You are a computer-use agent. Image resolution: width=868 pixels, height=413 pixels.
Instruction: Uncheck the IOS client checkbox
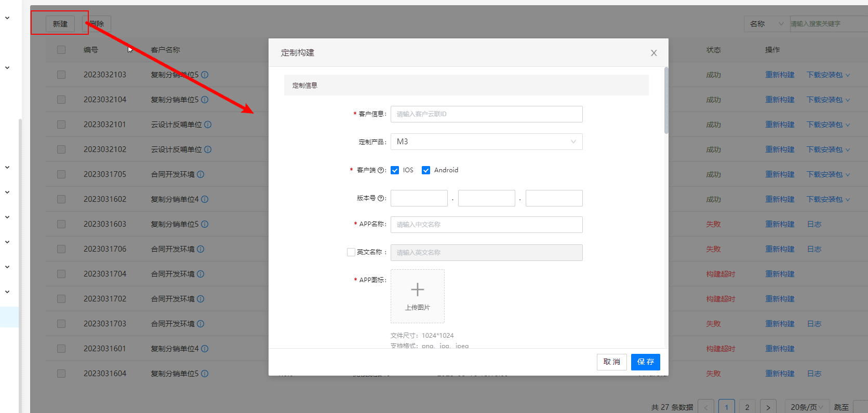coord(395,170)
